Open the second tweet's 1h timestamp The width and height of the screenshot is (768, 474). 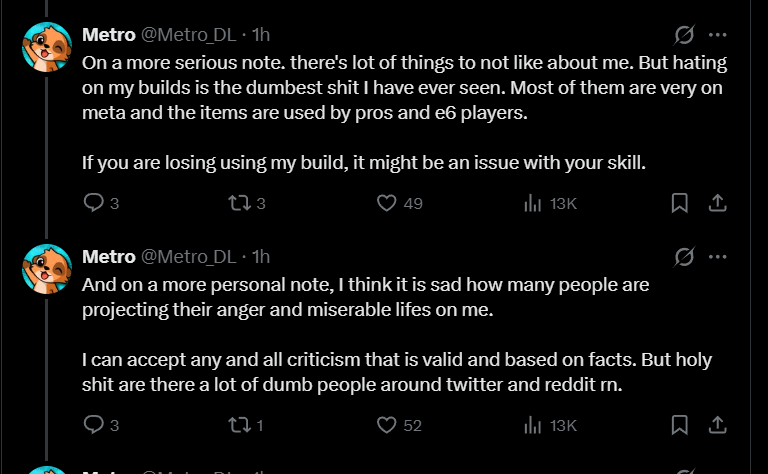tap(261, 257)
